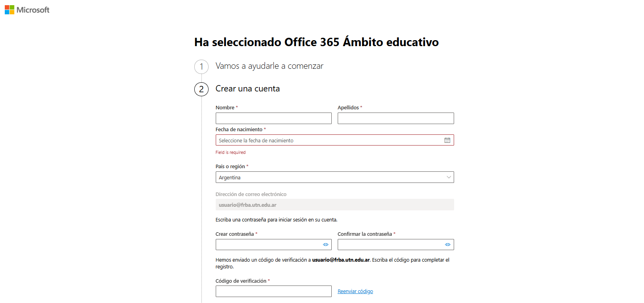Click the step 2 circle icon
The image size is (644, 303).
coord(201,89)
